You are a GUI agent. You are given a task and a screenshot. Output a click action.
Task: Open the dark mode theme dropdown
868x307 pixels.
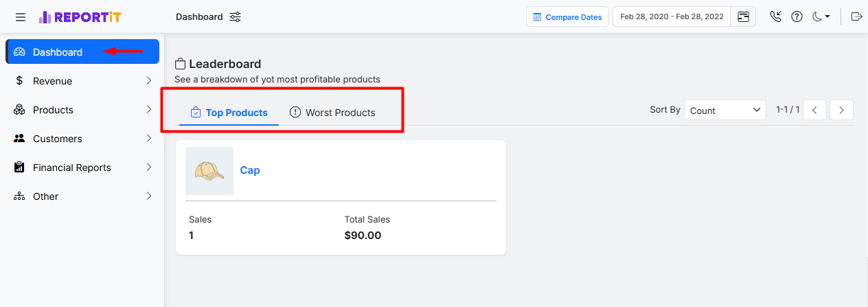(x=821, y=17)
